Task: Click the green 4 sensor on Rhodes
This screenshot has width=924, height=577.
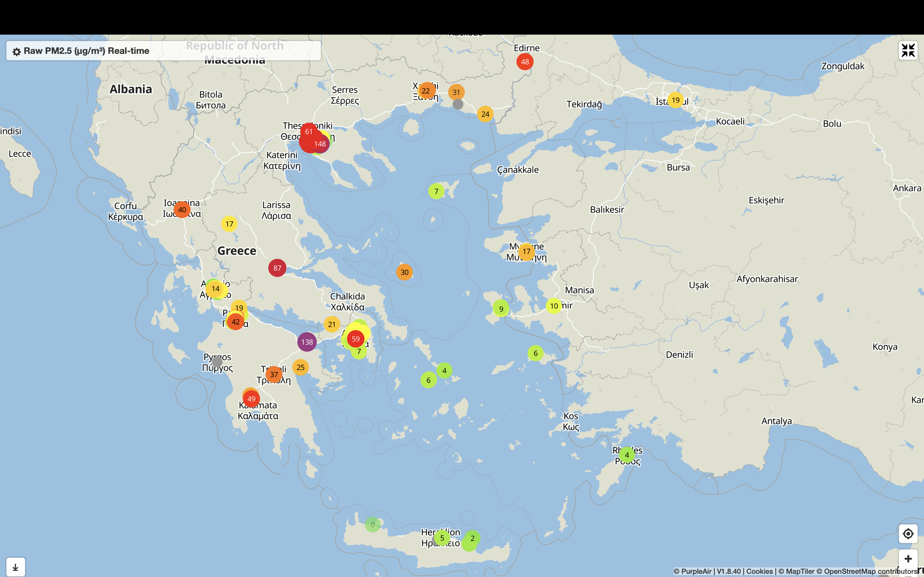Action: pyautogui.click(x=627, y=455)
